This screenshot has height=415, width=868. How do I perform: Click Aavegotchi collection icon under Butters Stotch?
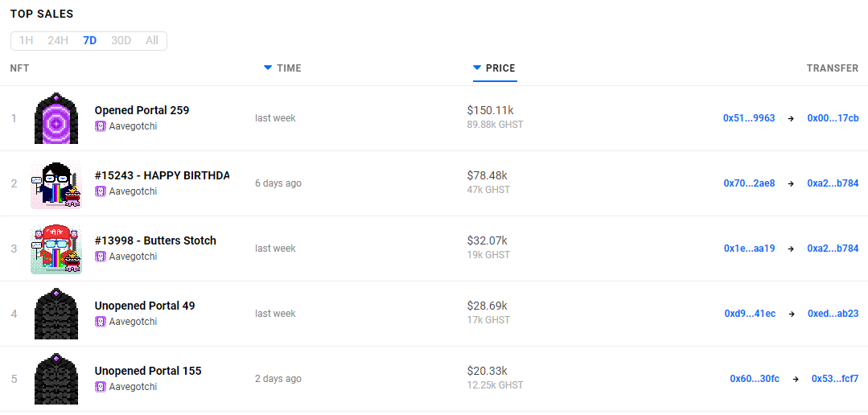101,257
